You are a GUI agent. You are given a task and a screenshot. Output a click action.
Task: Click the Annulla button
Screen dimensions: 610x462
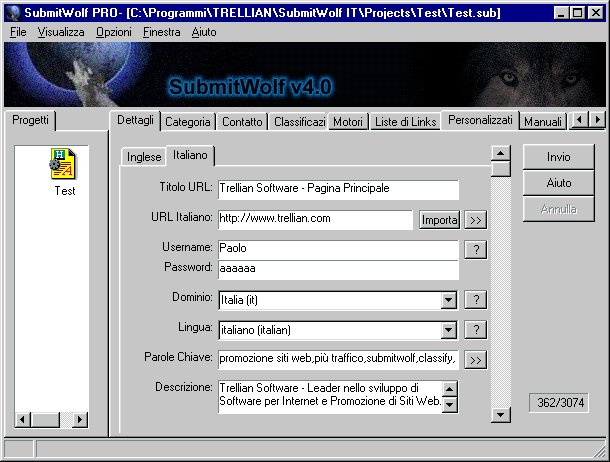[558, 209]
